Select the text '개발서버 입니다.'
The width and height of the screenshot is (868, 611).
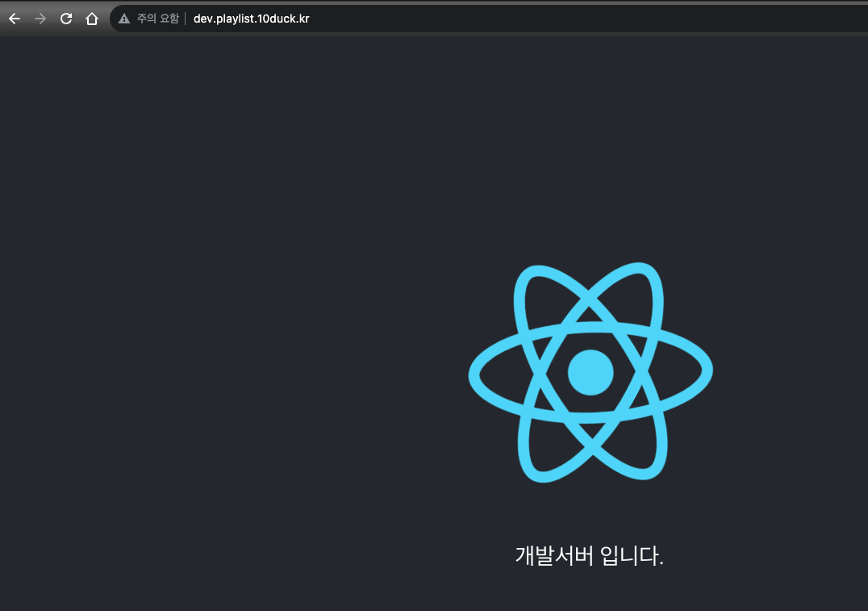click(x=589, y=555)
